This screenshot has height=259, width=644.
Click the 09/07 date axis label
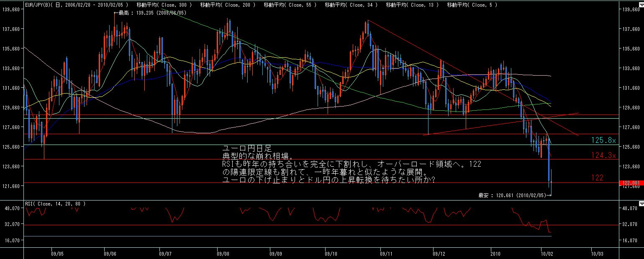[x=166, y=253]
